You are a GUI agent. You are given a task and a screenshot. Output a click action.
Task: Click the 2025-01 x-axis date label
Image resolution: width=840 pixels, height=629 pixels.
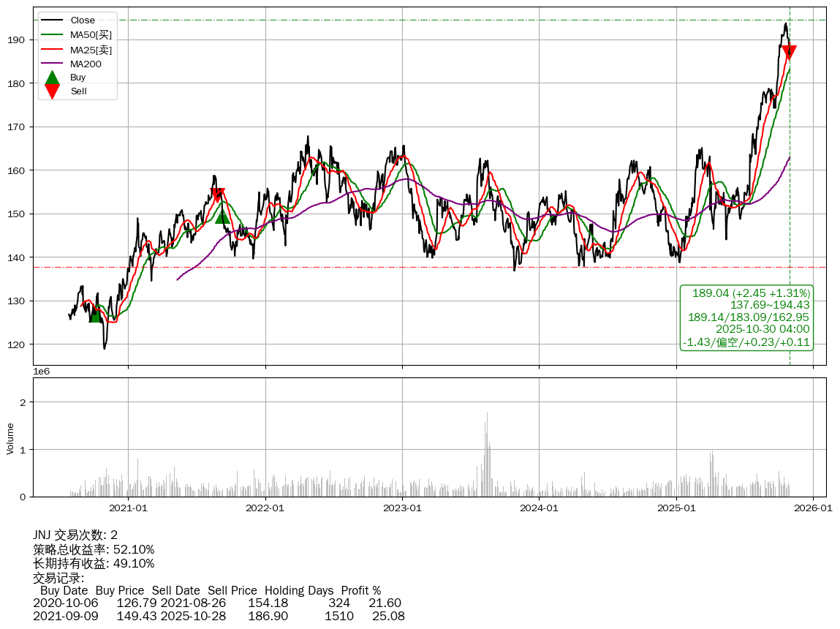pyautogui.click(x=676, y=508)
